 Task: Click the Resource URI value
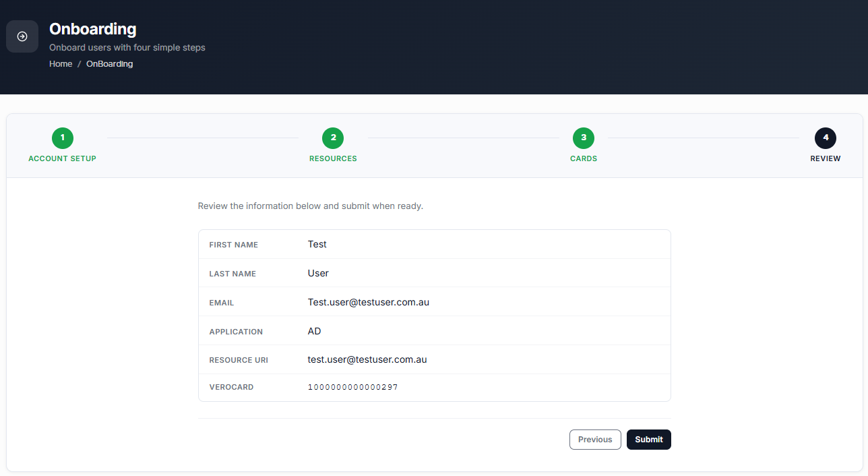point(367,359)
